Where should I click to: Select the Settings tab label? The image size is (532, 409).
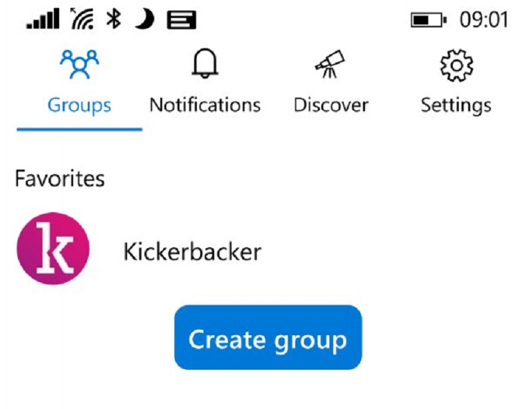click(456, 106)
